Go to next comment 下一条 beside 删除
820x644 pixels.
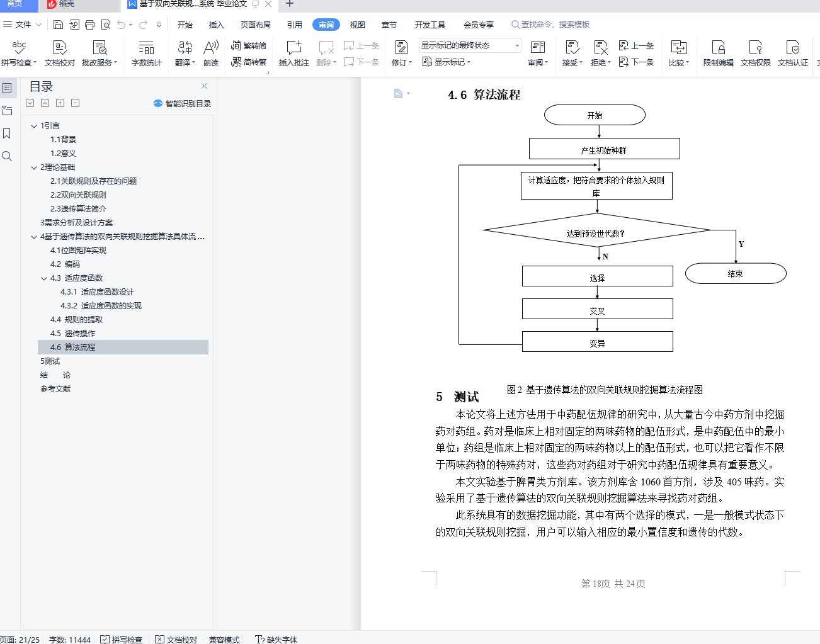coord(362,62)
